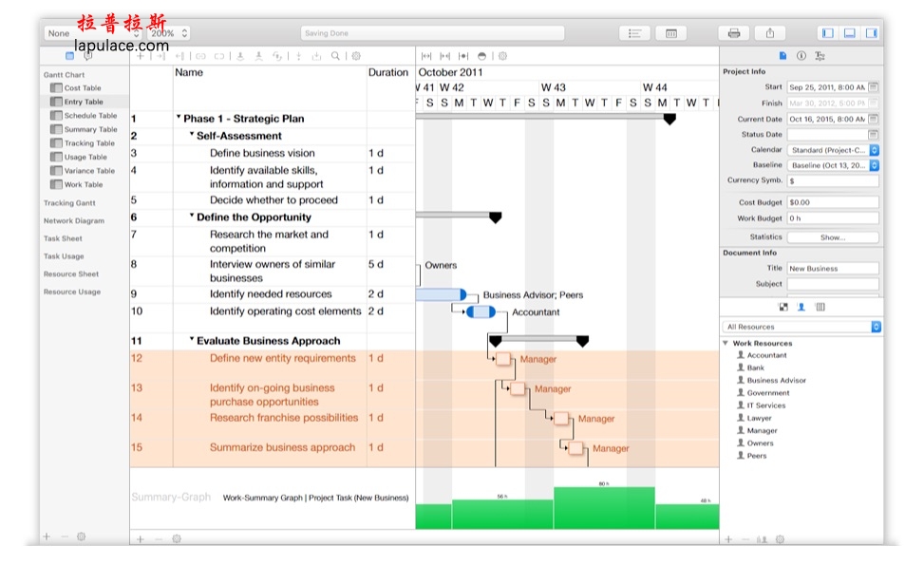The image size is (924, 584).
Task: Collapse the Work Resources group
Action: 726,343
